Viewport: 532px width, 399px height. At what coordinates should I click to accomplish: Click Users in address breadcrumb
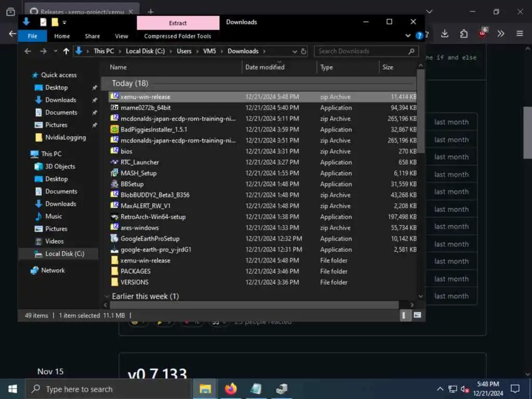[184, 51]
